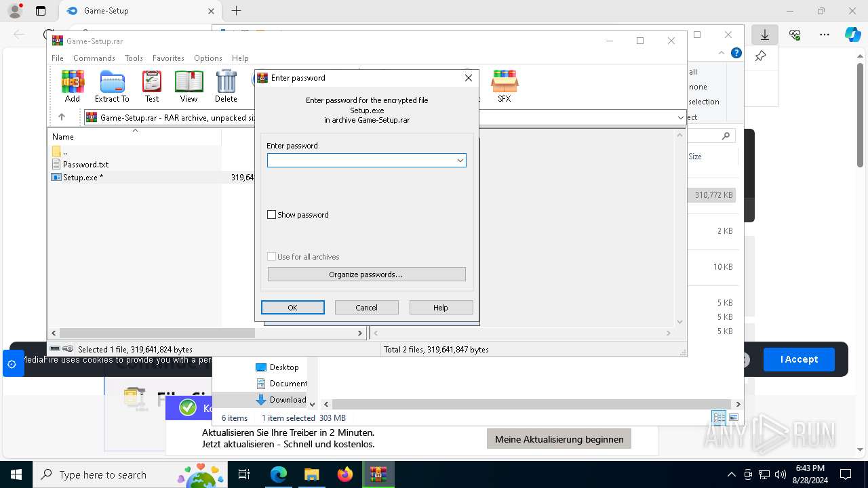
Task: Click the Extract To toolbar icon
Action: coord(112,86)
